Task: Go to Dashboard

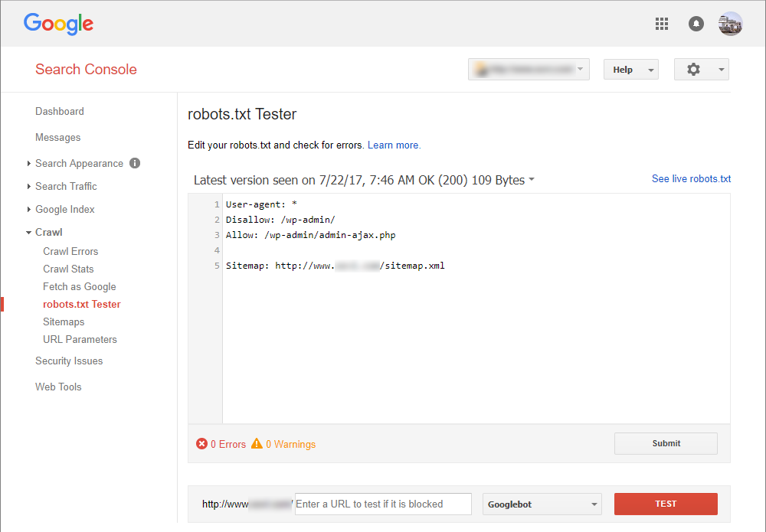Action: (60, 111)
